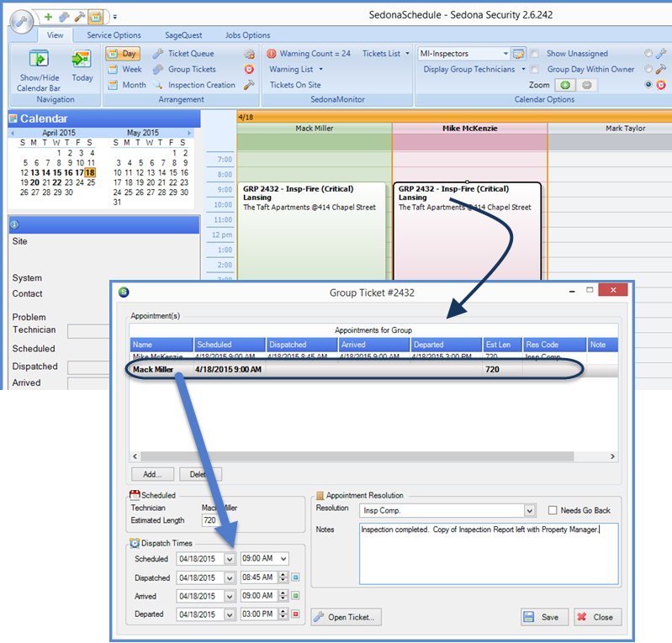Click the gray Zoom out button
The width and height of the screenshot is (672, 643).
587,85
